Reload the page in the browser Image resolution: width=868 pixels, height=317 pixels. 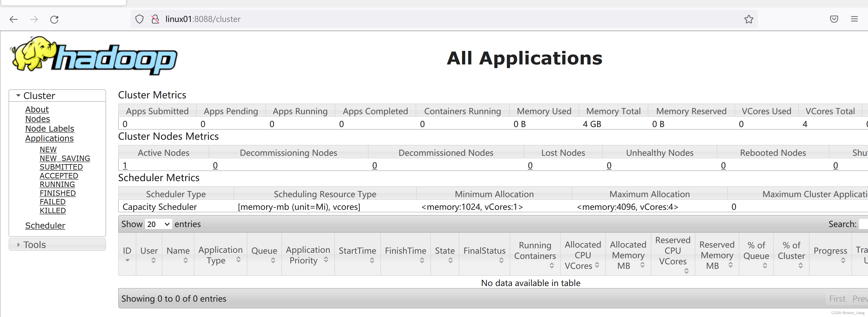(x=54, y=19)
